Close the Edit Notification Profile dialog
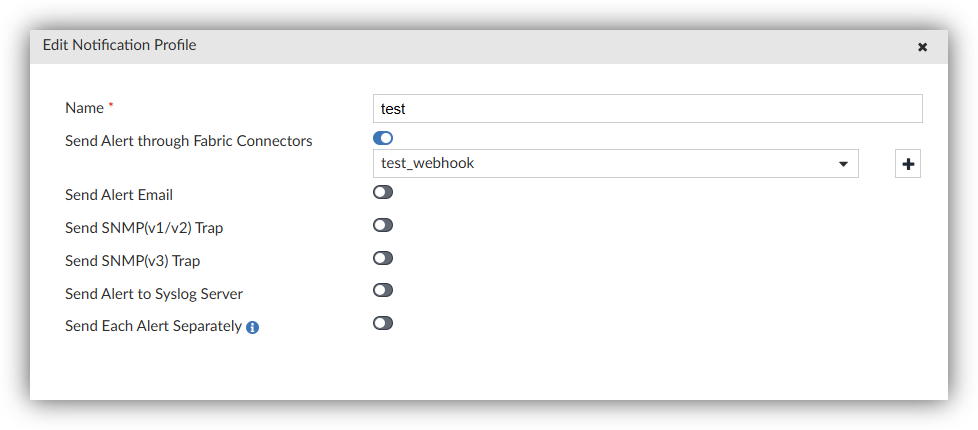The image size is (978, 430). coord(922,47)
